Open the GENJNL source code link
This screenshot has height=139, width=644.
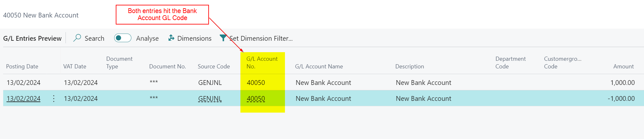point(210,99)
